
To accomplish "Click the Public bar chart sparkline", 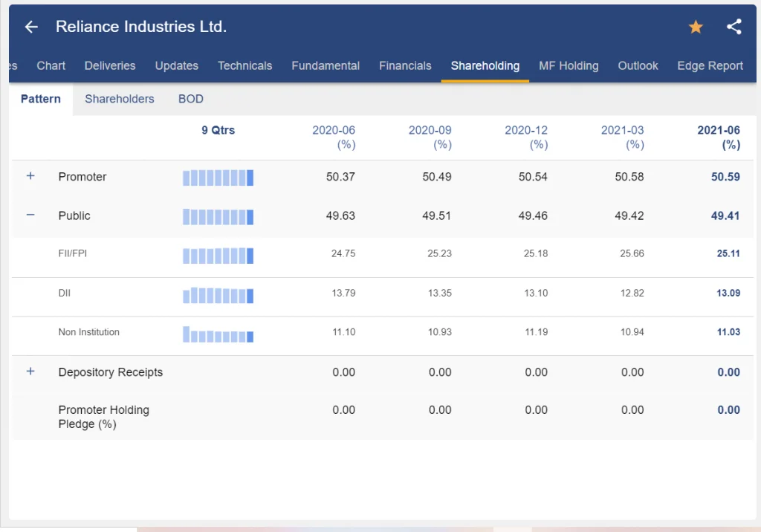I will tap(218, 216).
